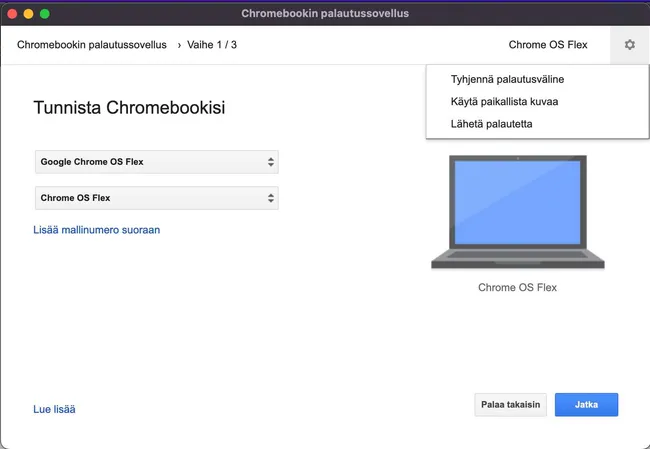
Task: Open the Lue lisää link
Action: 54,409
